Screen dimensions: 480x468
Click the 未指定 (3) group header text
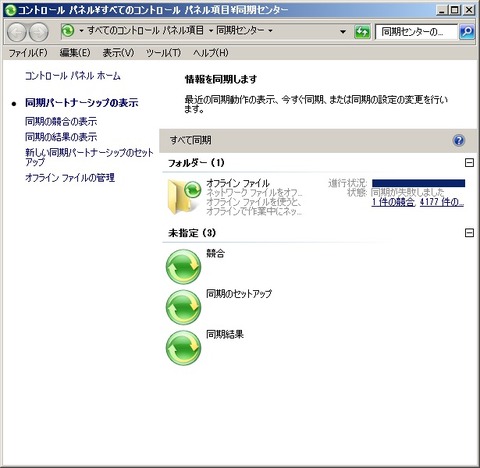[192, 233]
